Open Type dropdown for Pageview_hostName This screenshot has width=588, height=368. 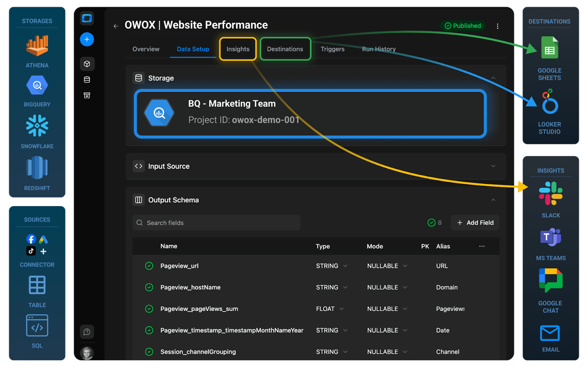click(332, 287)
